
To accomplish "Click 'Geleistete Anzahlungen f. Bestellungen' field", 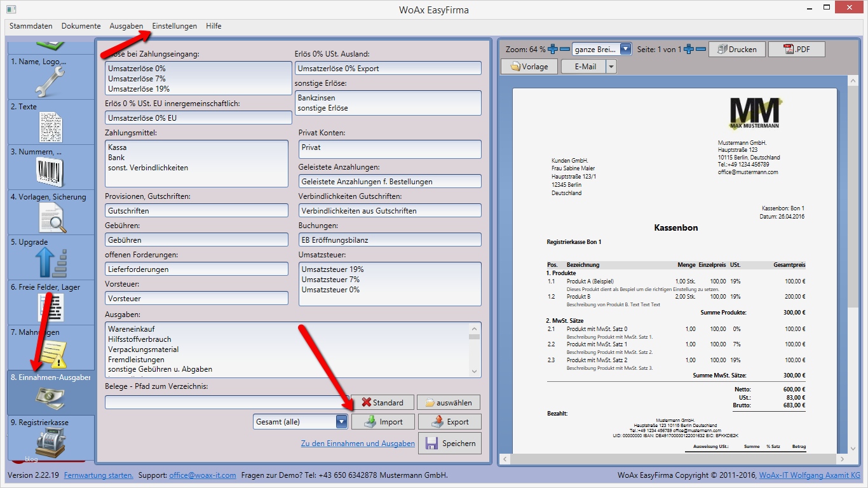I will [x=390, y=181].
